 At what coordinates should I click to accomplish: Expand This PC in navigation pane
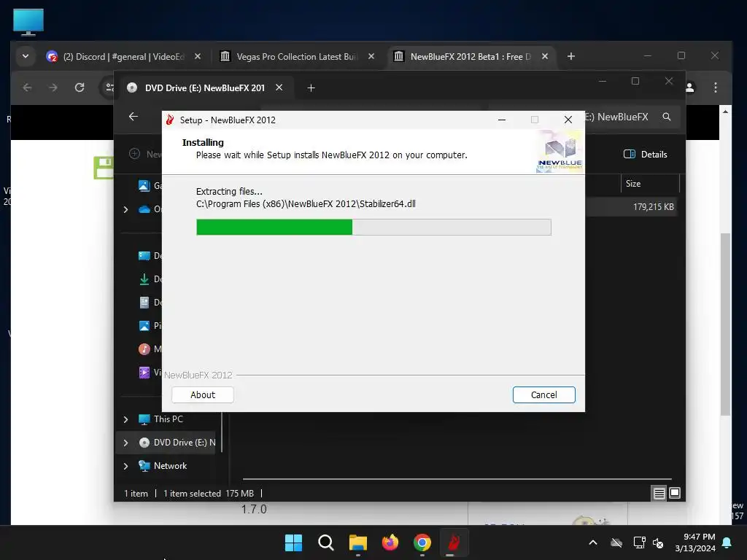coord(125,419)
